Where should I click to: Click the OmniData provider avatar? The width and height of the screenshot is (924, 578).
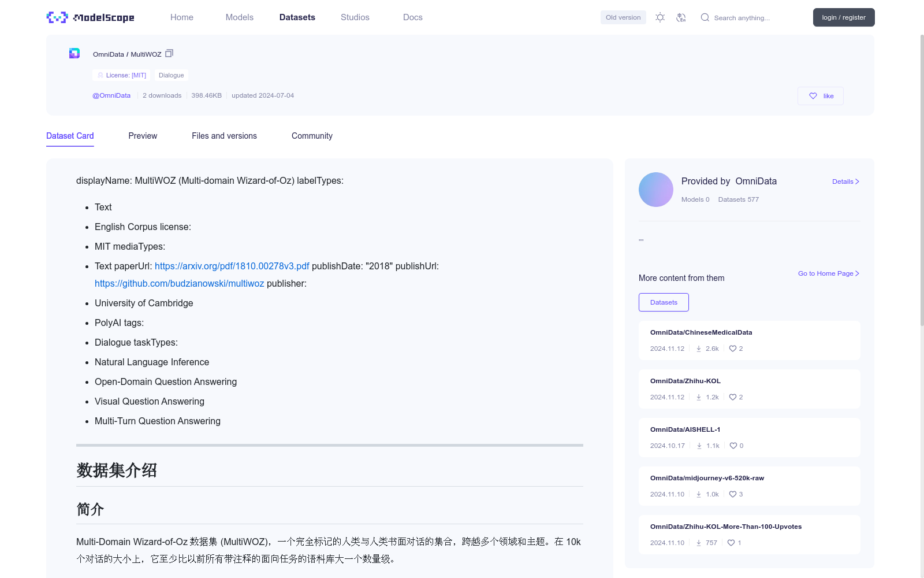point(655,189)
